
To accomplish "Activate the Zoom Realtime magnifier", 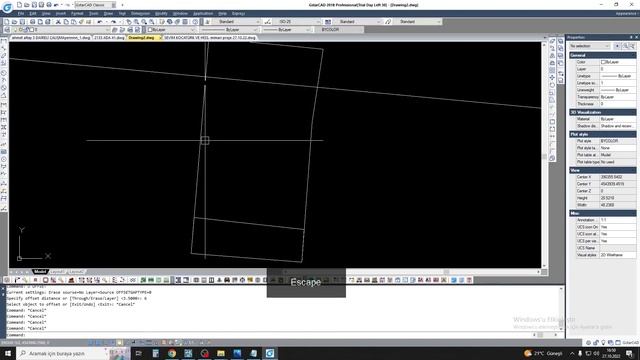I will [136, 22].
